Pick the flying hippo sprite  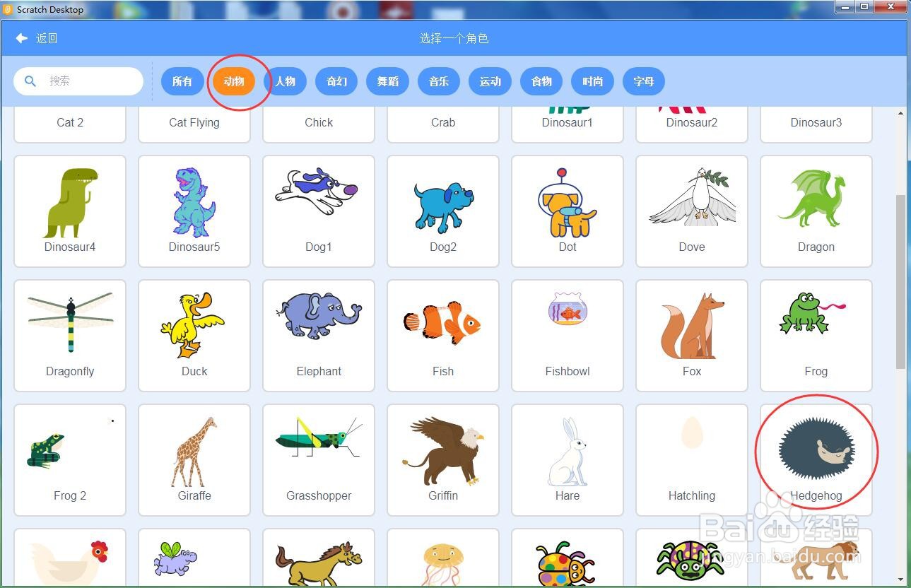pos(194,558)
